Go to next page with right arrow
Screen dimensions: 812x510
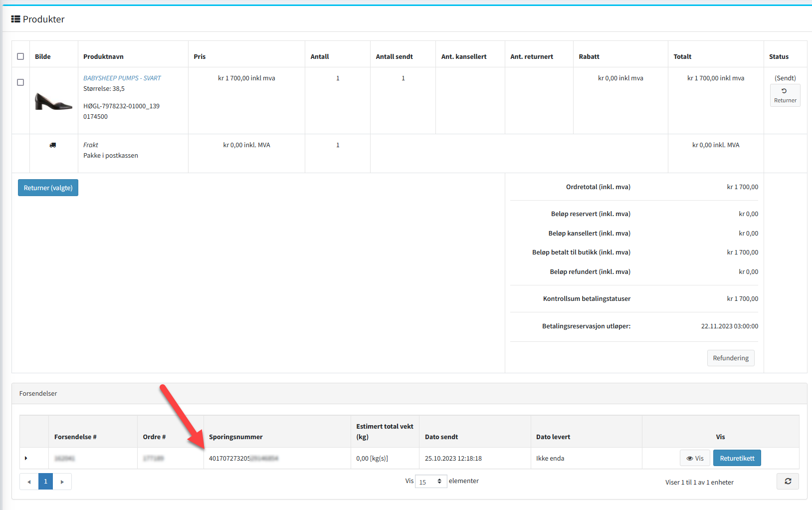[62, 482]
